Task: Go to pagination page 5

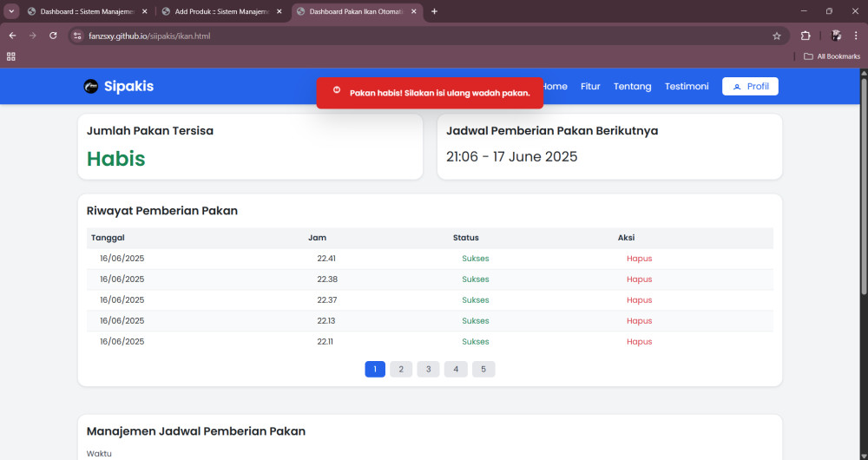Action: point(483,369)
